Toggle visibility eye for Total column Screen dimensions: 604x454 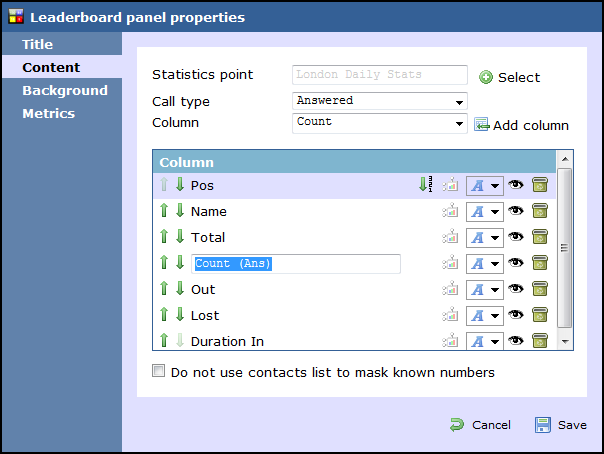tap(516, 236)
